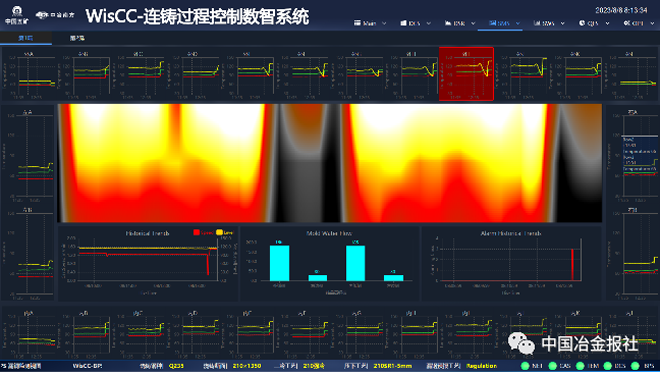Click the gear icon of the last nav item

(627, 23)
